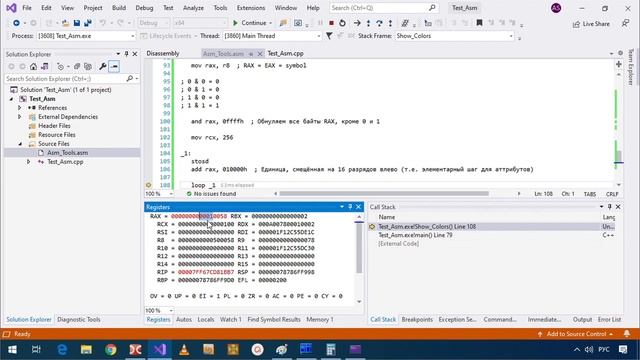640x360 pixels.
Task: Click the Show All Files icon in Solution Explorer
Action: click(x=88, y=67)
